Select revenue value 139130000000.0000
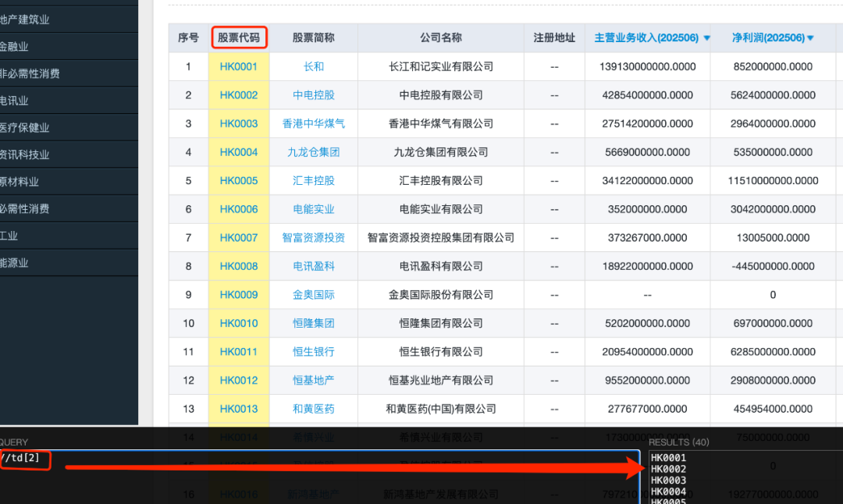This screenshot has width=843, height=504. pyautogui.click(x=647, y=66)
